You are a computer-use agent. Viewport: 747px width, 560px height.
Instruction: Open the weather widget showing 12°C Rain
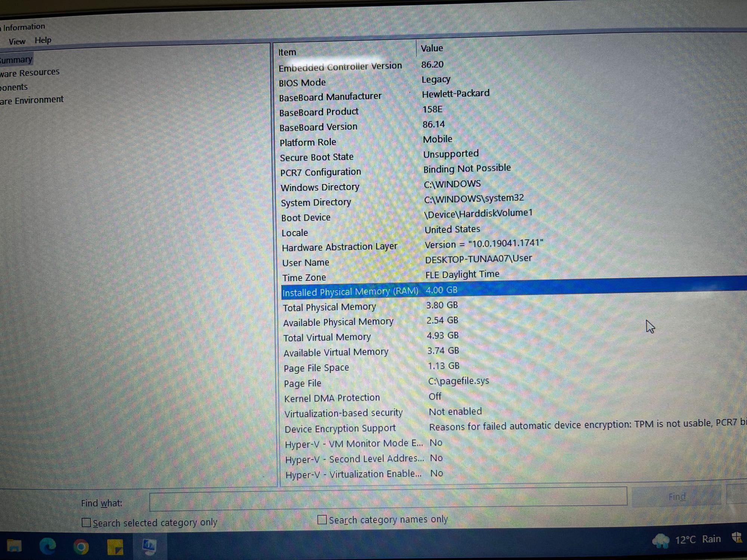tap(686, 540)
